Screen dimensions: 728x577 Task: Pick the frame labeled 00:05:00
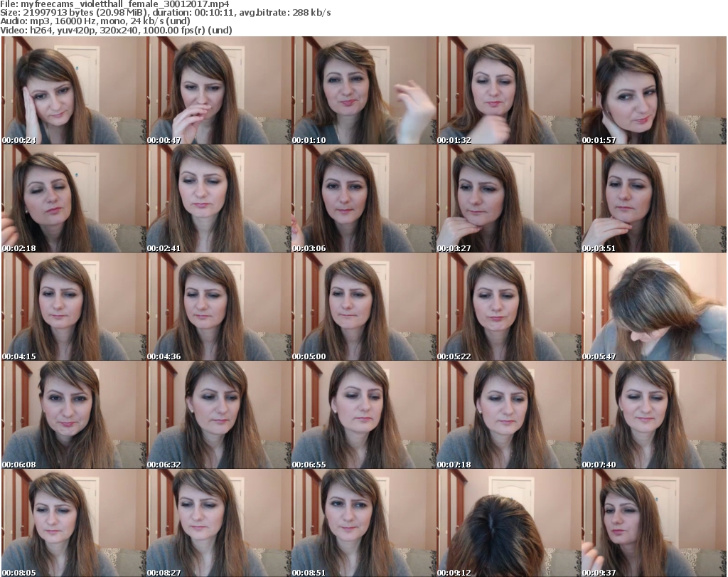pos(363,307)
